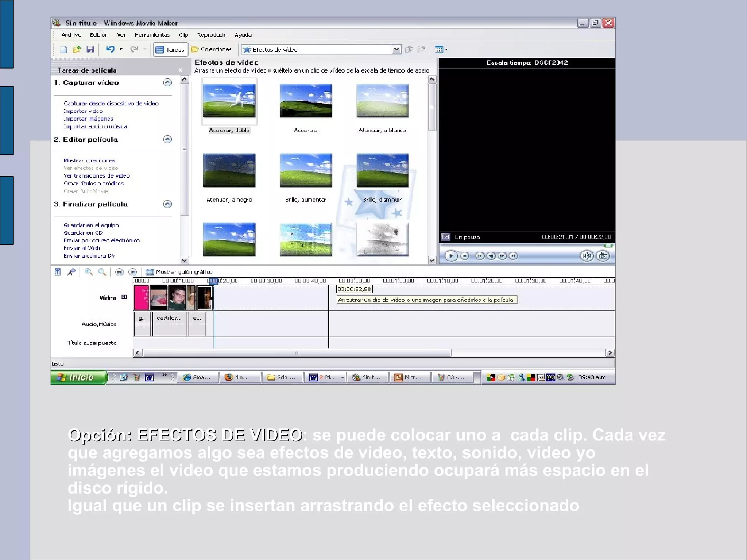The width and height of the screenshot is (747, 560).
Task: Click the Enviar al Web link
Action: [82, 248]
